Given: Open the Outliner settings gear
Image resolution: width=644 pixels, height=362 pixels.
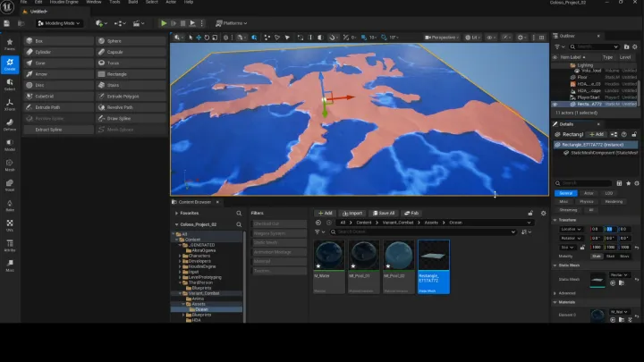Looking at the screenshot, I should click(635, 46).
